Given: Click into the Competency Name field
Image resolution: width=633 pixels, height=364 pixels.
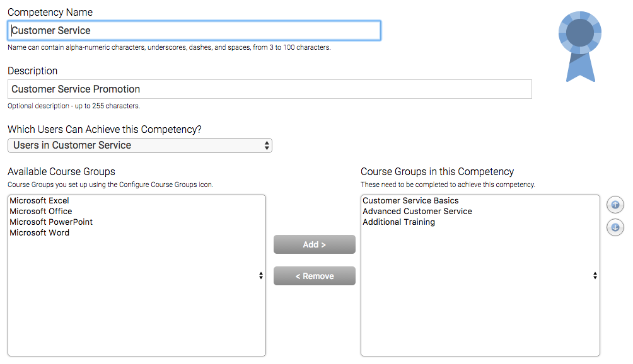Looking at the screenshot, I should point(194,31).
